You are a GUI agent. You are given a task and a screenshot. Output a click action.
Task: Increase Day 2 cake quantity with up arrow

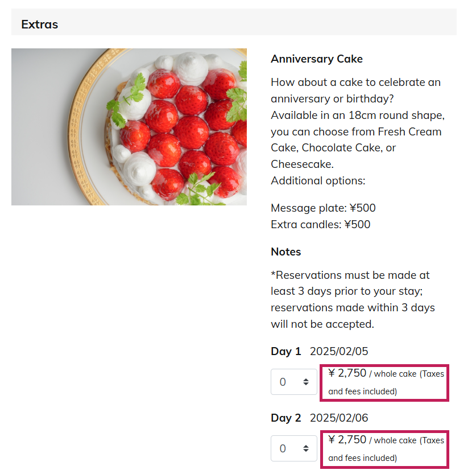coord(306,446)
